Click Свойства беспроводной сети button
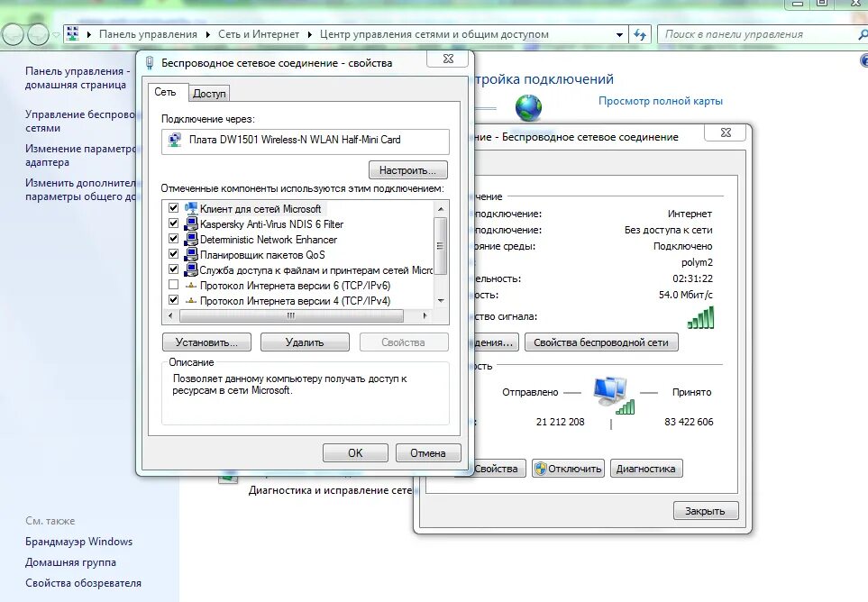 (x=601, y=342)
